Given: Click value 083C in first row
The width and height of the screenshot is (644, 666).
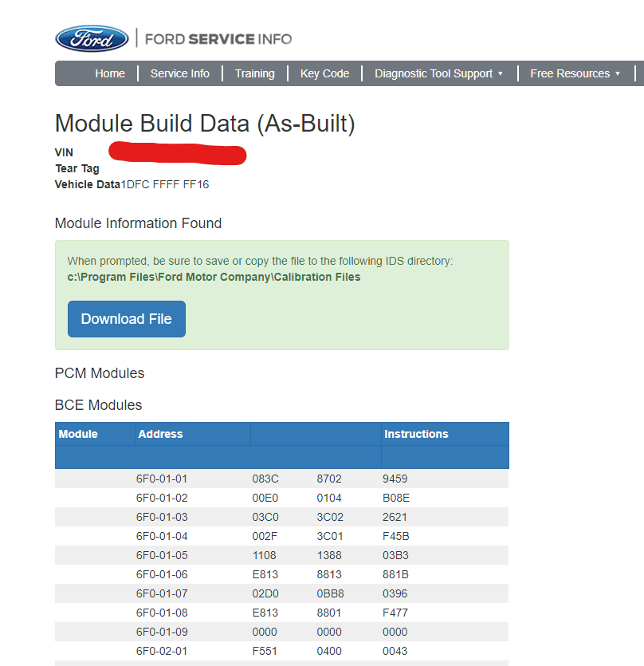Looking at the screenshot, I should click(x=265, y=479).
